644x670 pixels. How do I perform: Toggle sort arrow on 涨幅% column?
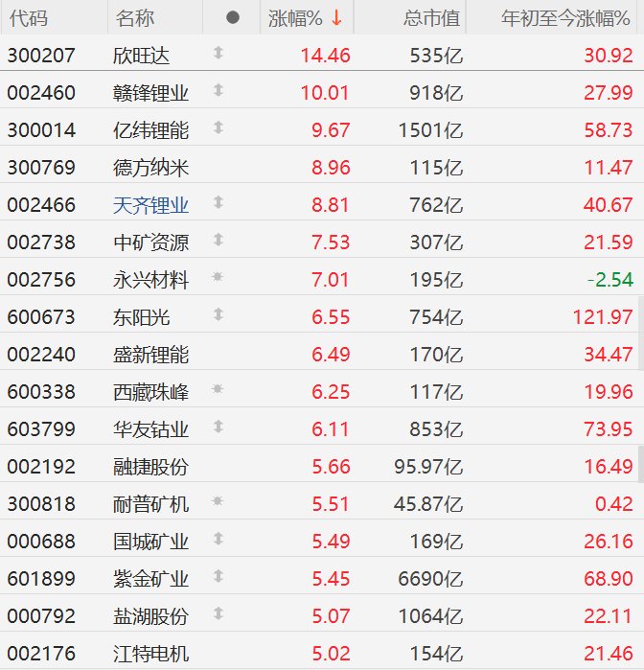coord(336,18)
